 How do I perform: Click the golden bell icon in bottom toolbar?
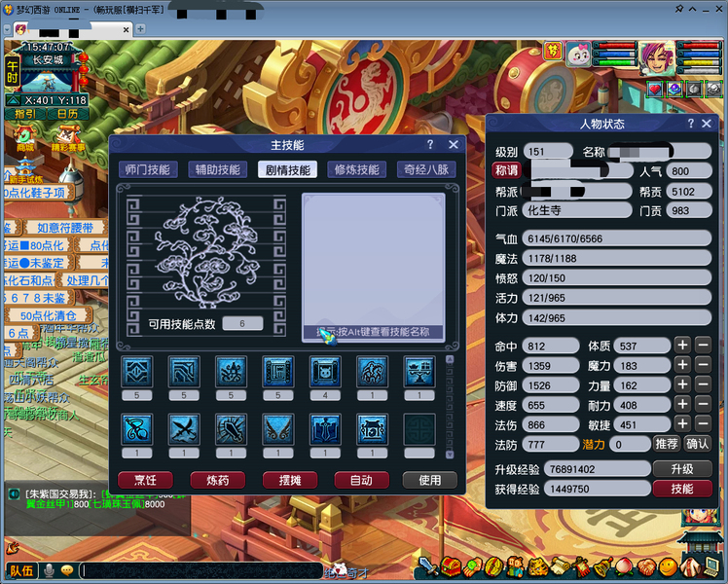pos(603,567)
